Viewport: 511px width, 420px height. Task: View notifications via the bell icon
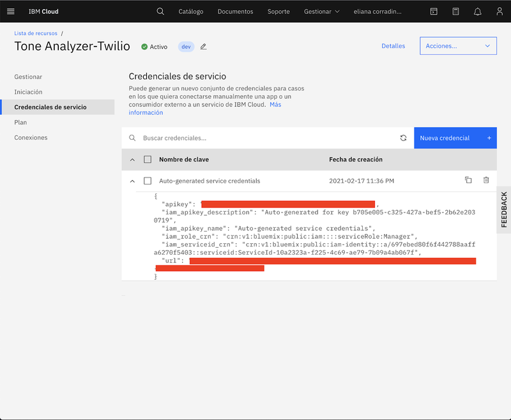click(478, 11)
